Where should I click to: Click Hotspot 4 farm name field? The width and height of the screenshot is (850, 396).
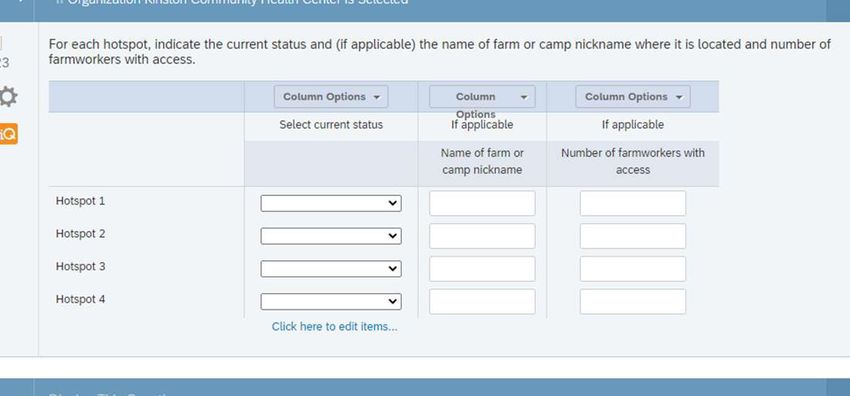(x=482, y=302)
